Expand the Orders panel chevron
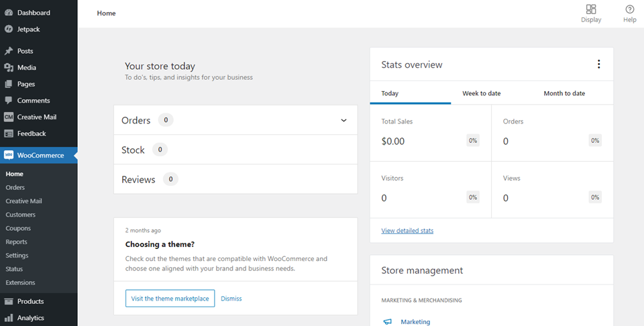The image size is (644, 326). pyautogui.click(x=343, y=120)
